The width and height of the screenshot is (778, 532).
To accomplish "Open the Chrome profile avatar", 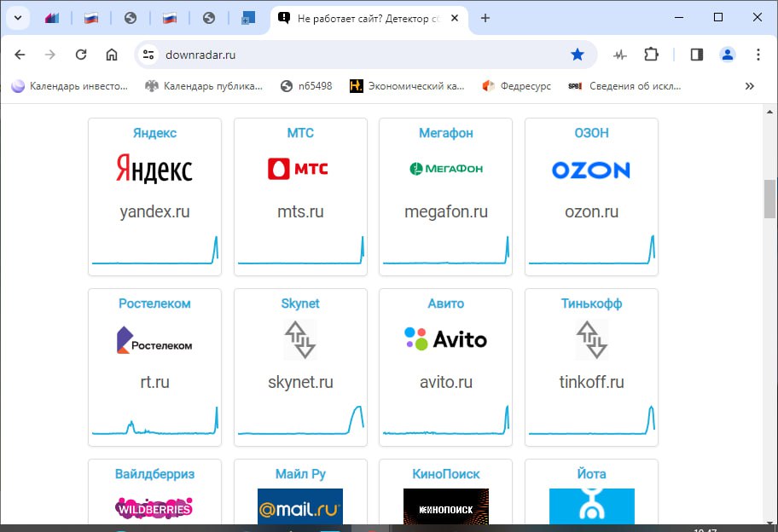I will [727, 55].
